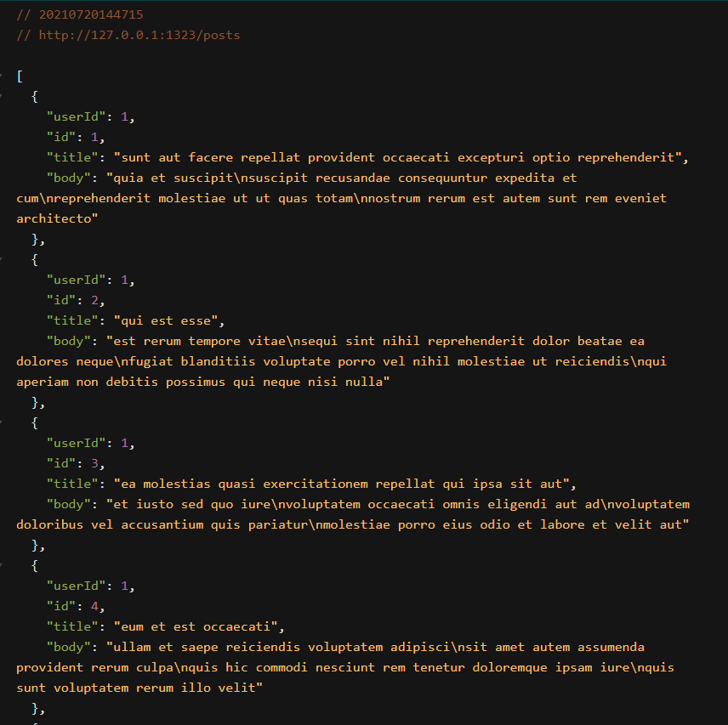Collapse the object with id 1

point(2,97)
